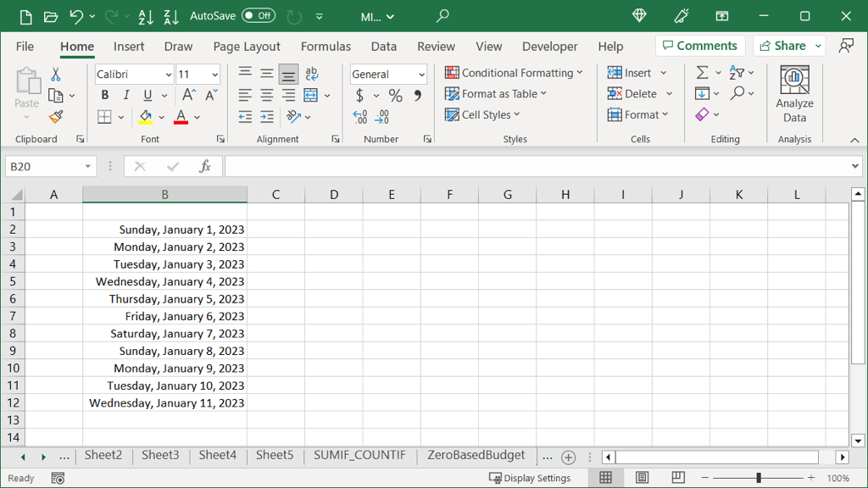Viewport: 868px width, 488px height.
Task: Open the SUMIF_COUNTIF sheet tab
Action: (359, 455)
